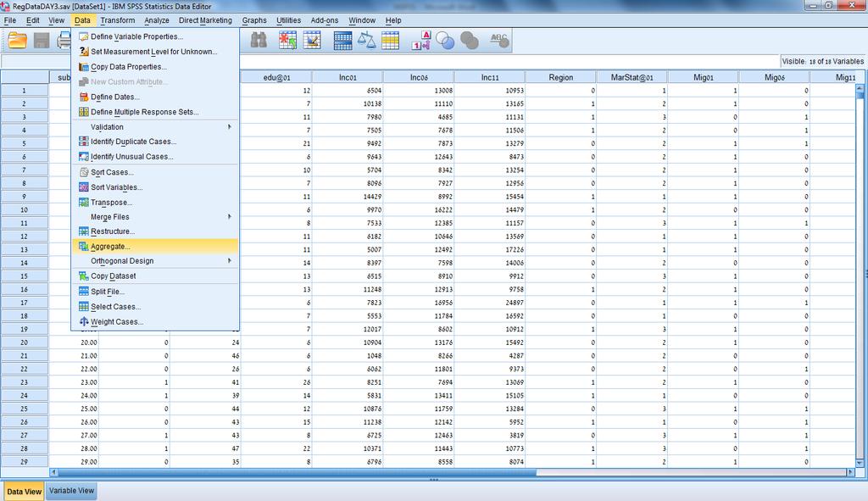This screenshot has height=501, width=868.
Task: Select row header number 17
Action: pyautogui.click(x=25, y=303)
